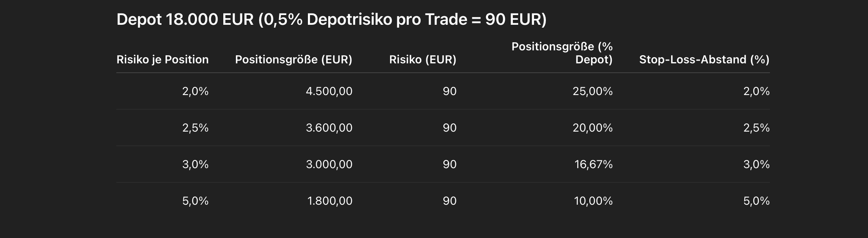Image resolution: width=868 pixels, height=238 pixels.
Task: Select the Risiko je Position column header
Action: click(x=162, y=60)
